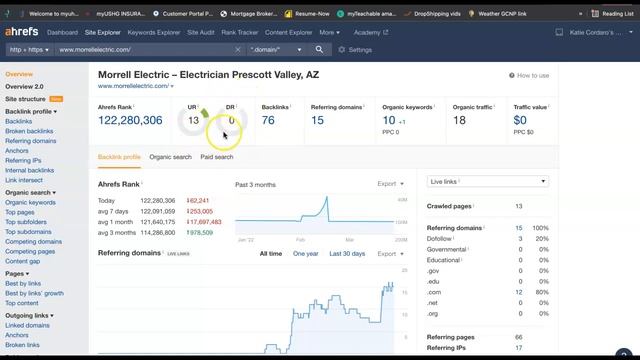Viewport: 640px width, 360px height.
Task: Open the http + https protocol dropdown
Action: click(29, 49)
